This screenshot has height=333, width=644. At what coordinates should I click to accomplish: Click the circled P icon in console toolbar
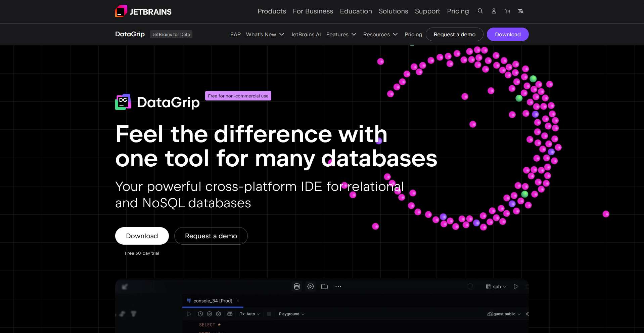[x=210, y=314]
